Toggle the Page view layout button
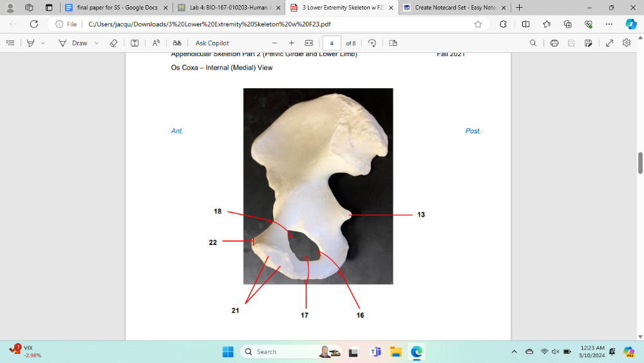Image resolution: width=644 pixels, height=363 pixels. (x=393, y=43)
